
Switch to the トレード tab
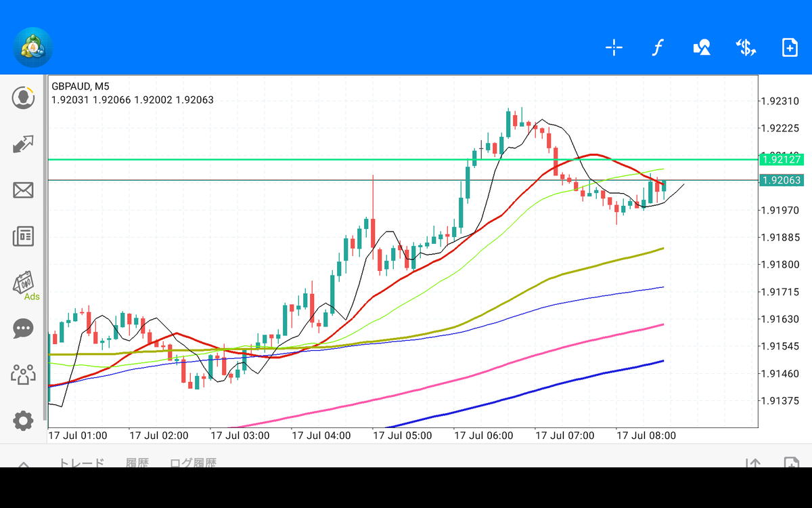coord(81,463)
